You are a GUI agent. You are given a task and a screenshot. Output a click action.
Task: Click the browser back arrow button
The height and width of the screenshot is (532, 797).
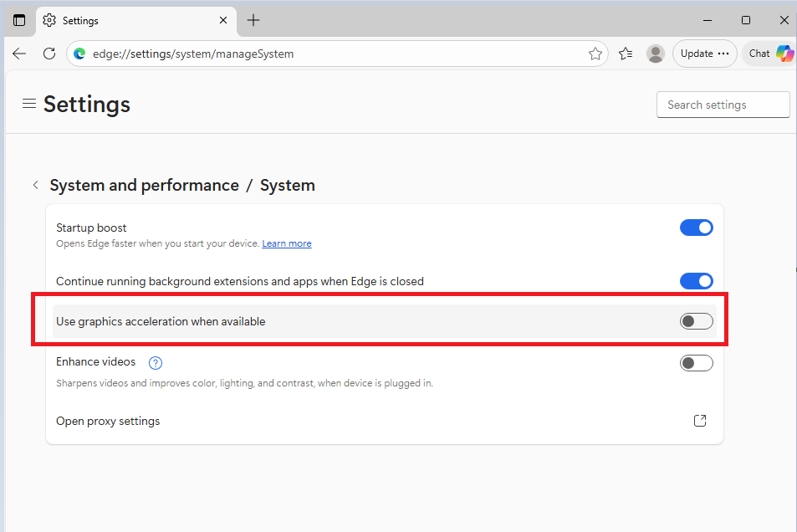(x=19, y=54)
